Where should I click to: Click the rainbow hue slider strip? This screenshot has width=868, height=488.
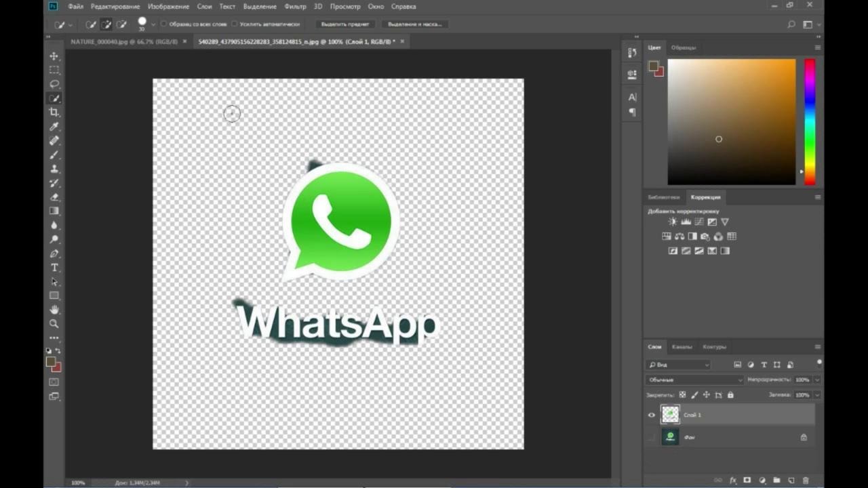tap(810, 122)
